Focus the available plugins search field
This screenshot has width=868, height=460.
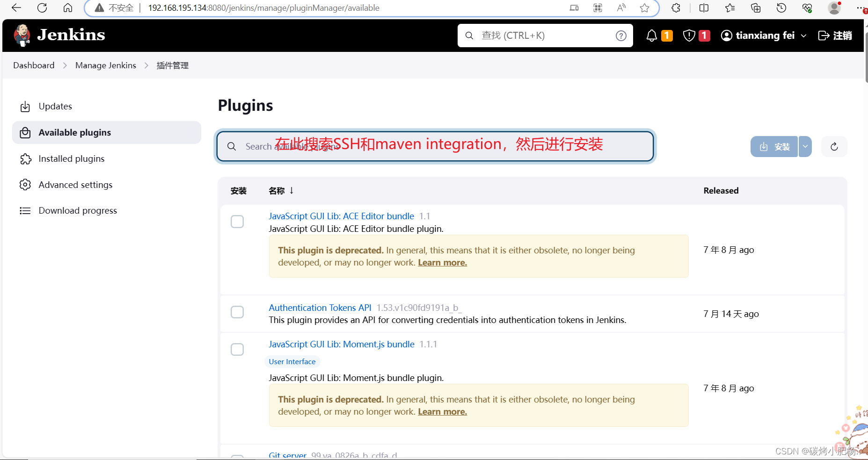(x=435, y=147)
